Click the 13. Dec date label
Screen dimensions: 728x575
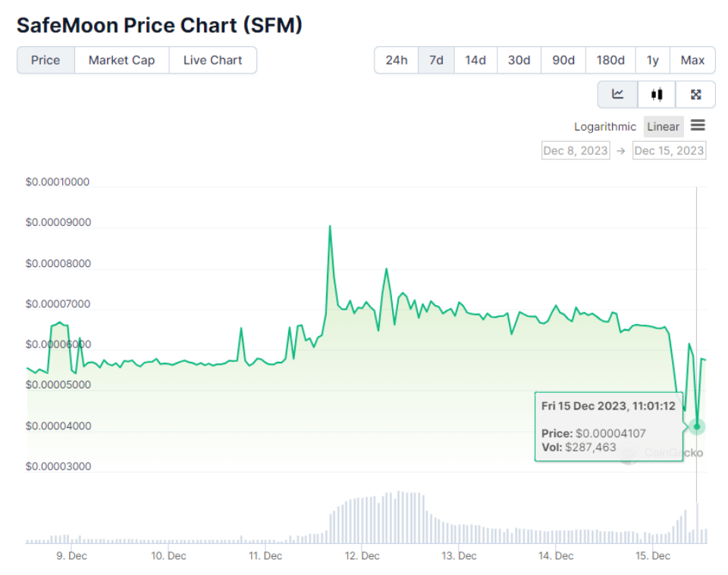click(460, 556)
